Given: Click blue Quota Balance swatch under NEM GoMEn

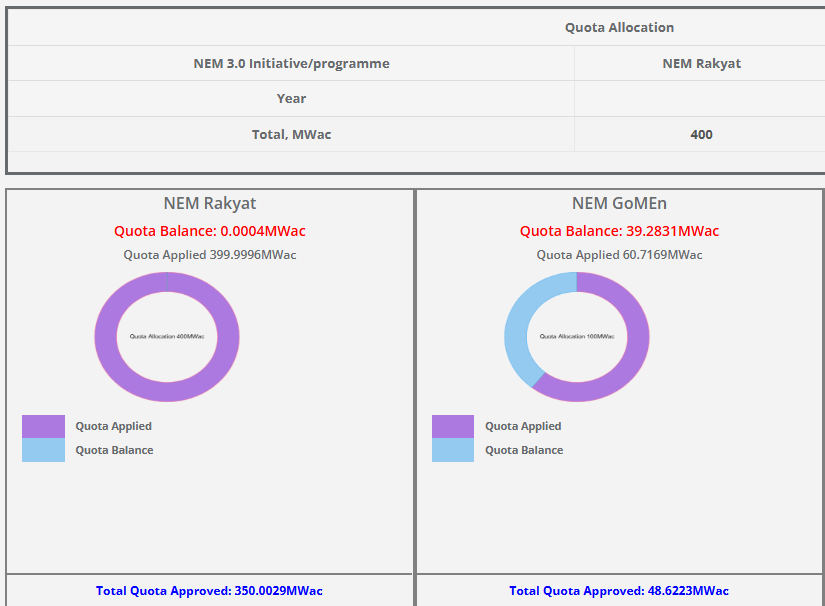Looking at the screenshot, I should coord(453,450).
